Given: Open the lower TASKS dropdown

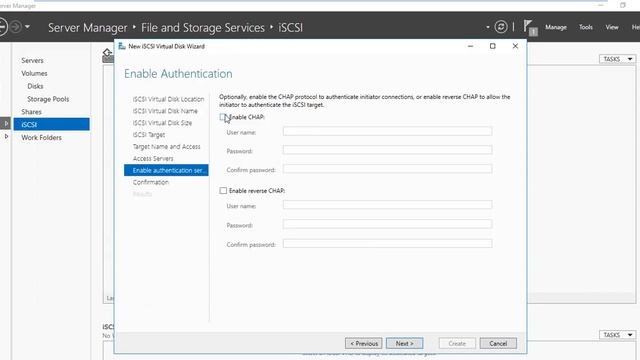Looking at the screenshot, I should point(617,335).
